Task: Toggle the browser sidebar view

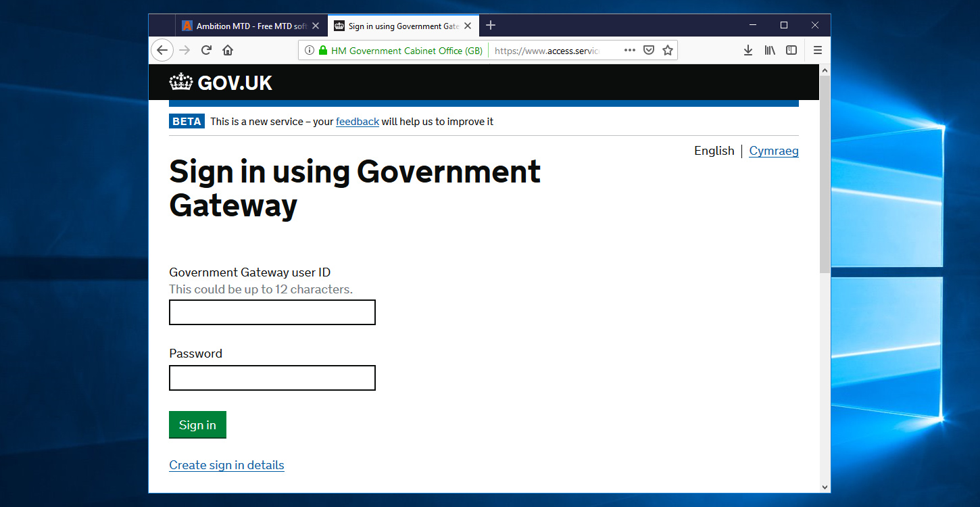Action: tap(791, 50)
